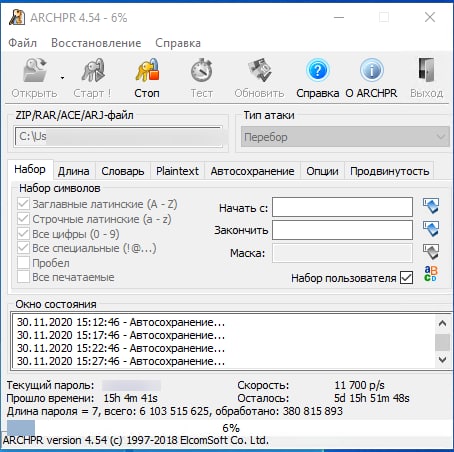This screenshot has height=452, width=454.
Task: Expand the Тип атаки Перебор dropdown
Action: point(345,137)
